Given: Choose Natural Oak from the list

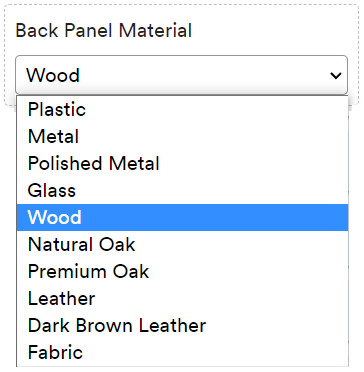Looking at the screenshot, I should (182, 244).
